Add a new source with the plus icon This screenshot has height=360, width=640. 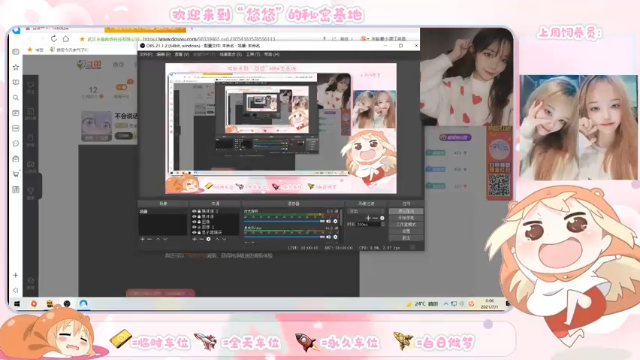click(194, 239)
